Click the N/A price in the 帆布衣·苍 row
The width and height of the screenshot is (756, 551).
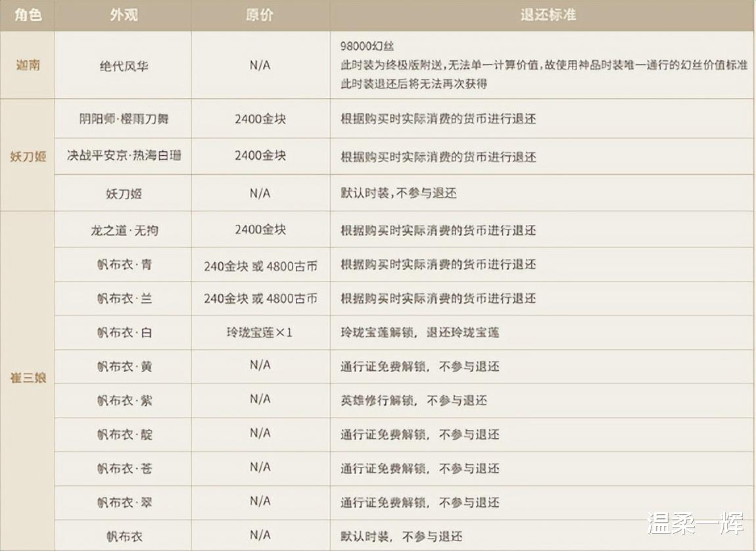tap(260, 467)
